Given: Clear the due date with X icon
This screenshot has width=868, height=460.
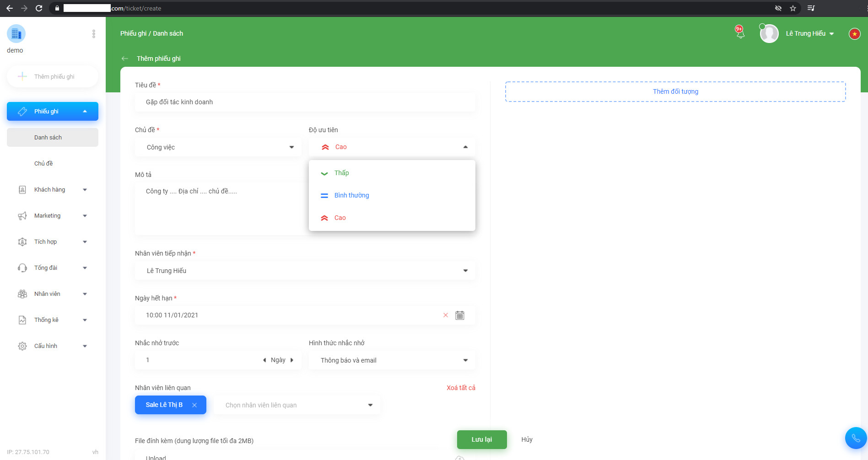Looking at the screenshot, I should (x=445, y=315).
